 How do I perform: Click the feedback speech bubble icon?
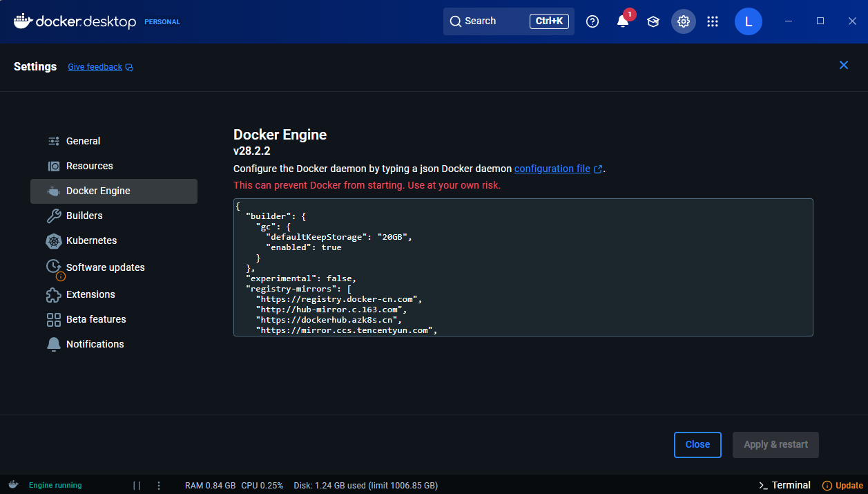(x=129, y=68)
